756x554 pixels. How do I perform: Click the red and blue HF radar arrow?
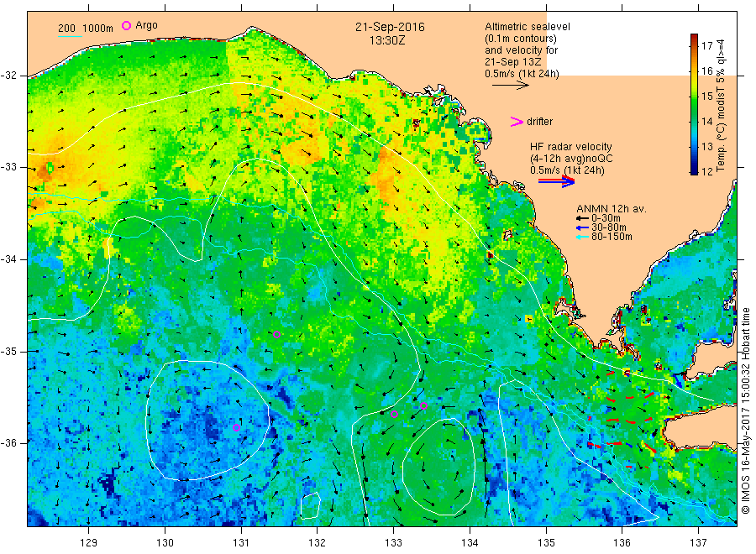click(x=556, y=181)
